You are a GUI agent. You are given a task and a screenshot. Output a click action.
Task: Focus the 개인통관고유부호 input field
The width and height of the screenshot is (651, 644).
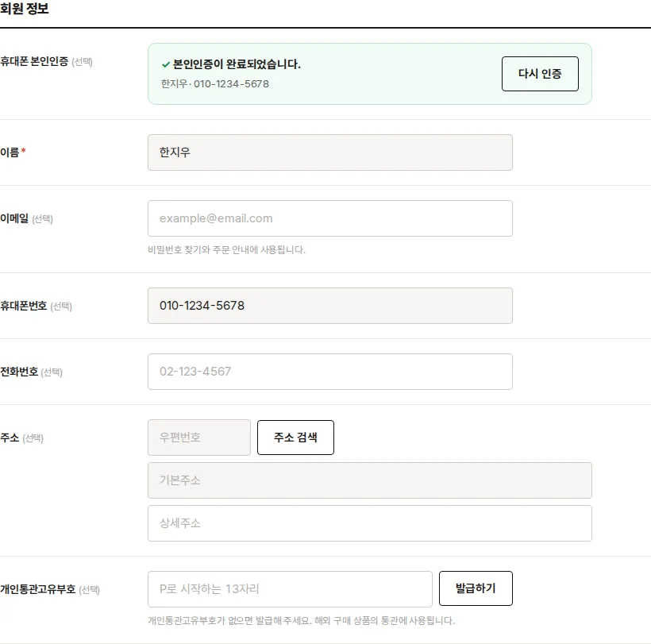[290, 588]
